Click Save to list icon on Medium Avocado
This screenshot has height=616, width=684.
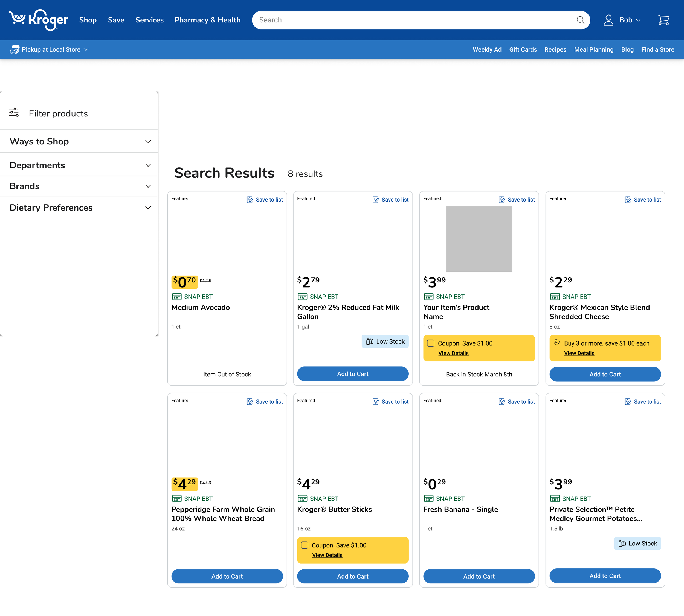pos(250,200)
